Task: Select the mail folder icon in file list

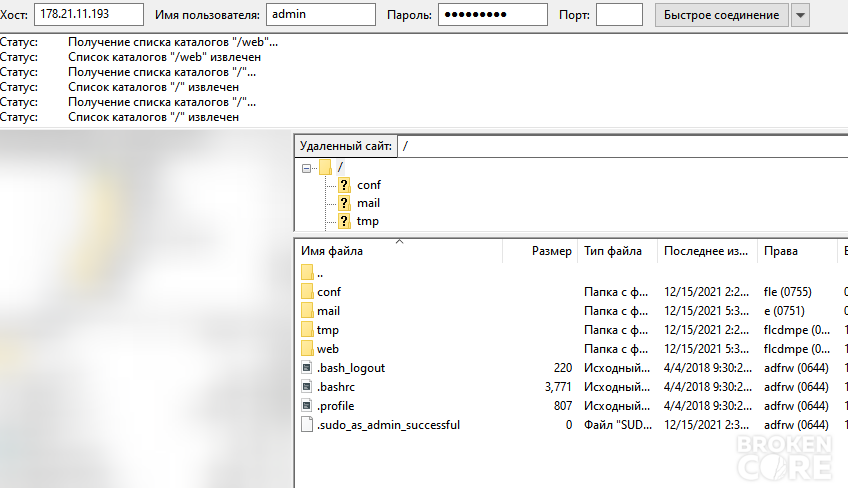Action: (307, 311)
